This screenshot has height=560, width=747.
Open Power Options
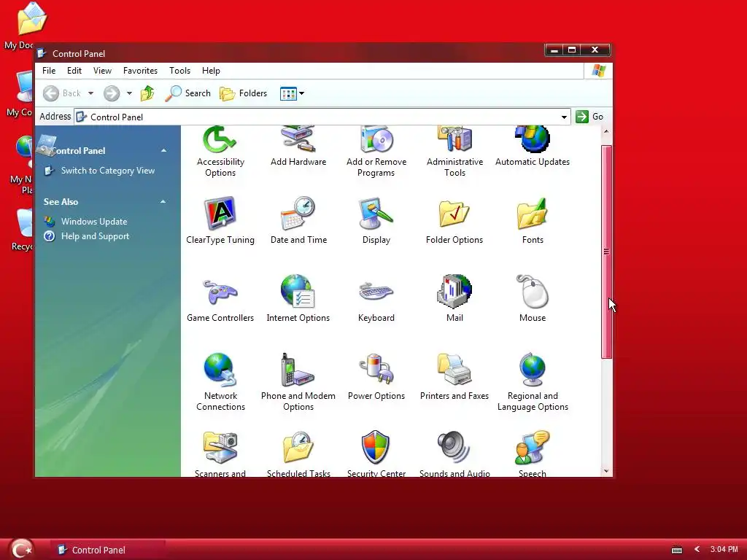click(376, 377)
